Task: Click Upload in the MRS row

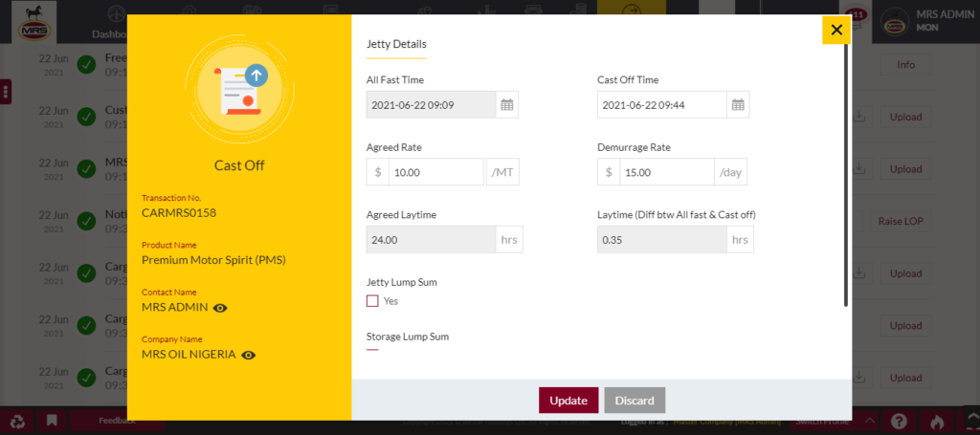Action: click(x=905, y=169)
